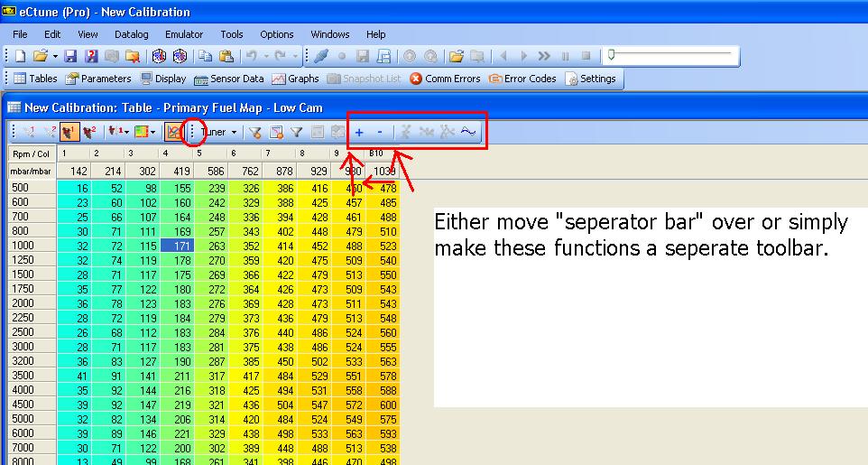
Task: Open the Display window button
Action: click(163, 79)
